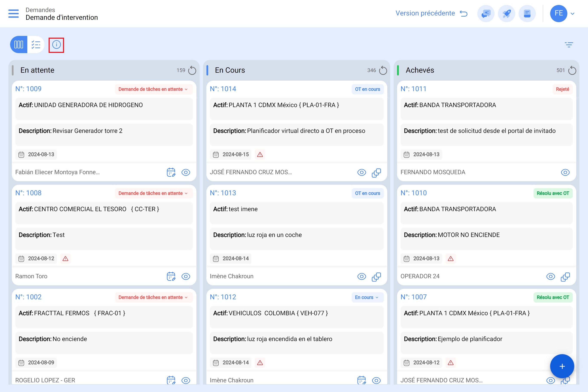View details of request 1008
This screenshot has width=588, height=392.
coord(186,277)
